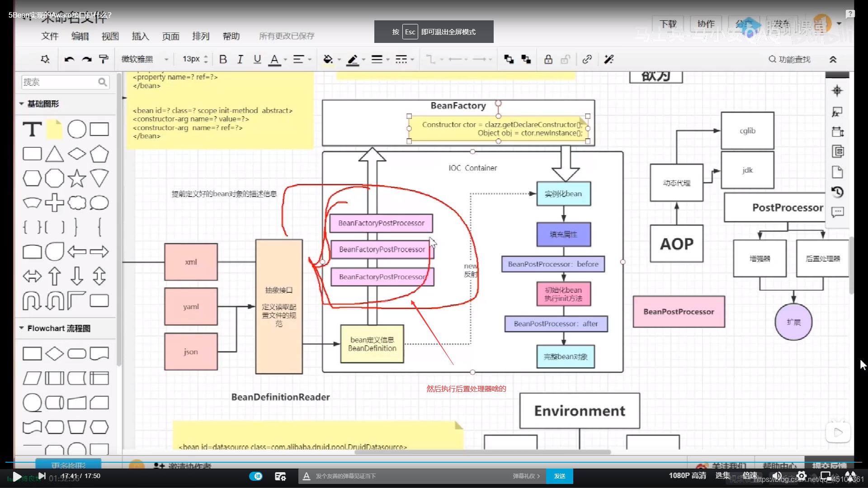Click the redo arrow in the toolbar
Screen dimensions: 868x488
point(87,59)
